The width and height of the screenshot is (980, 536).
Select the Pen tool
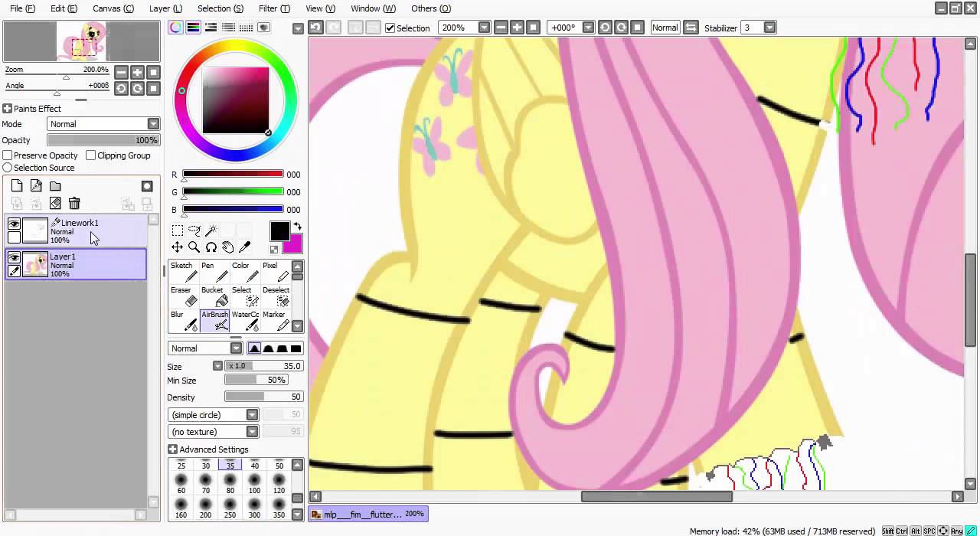pos(214,272)
